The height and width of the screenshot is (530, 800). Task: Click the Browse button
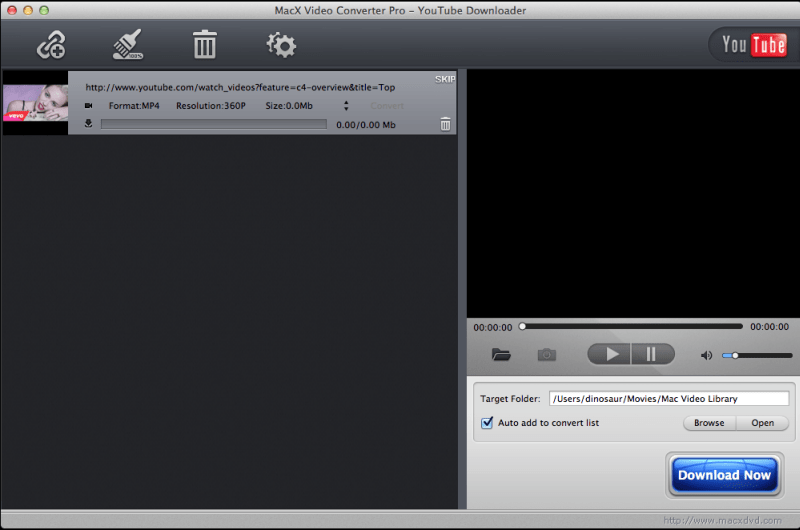(709, 422)
